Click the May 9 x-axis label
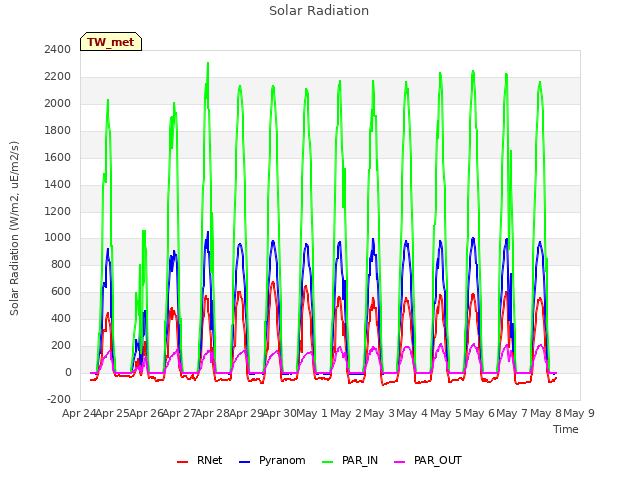 pyautogui.click(x=579, y=413)
